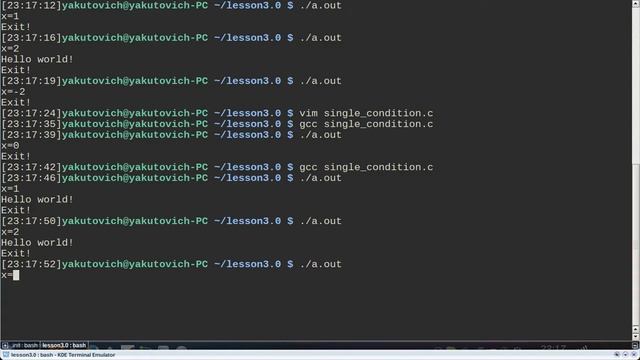Click the window title 'lesson3.0 : bash - KDE Terminal Emulator'
The width and height of the screenshot is (640, 360).
click(x=63, y=355)
